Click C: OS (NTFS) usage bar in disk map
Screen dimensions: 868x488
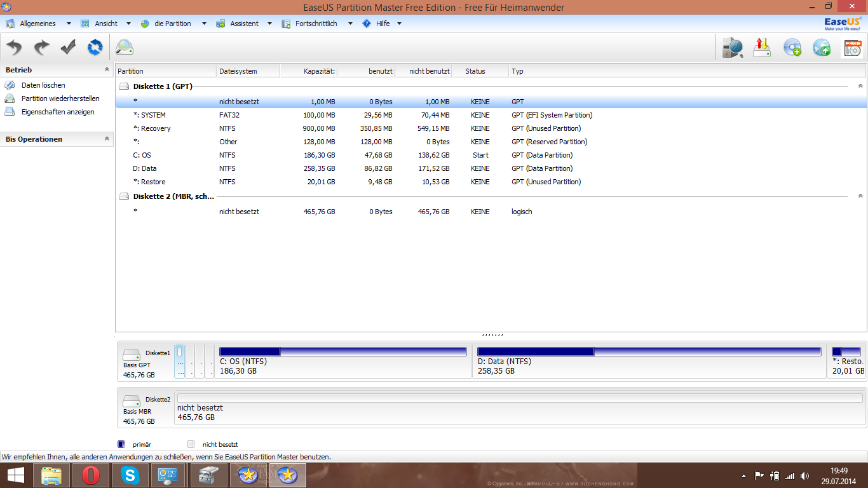click(342, 351)
